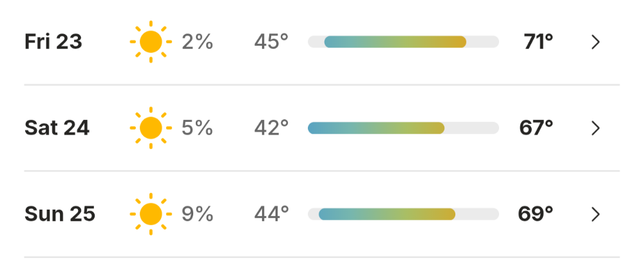Click the Sat 24 temperature range bar
Screen dimensions: 644x260
click(x=403, y=128)
